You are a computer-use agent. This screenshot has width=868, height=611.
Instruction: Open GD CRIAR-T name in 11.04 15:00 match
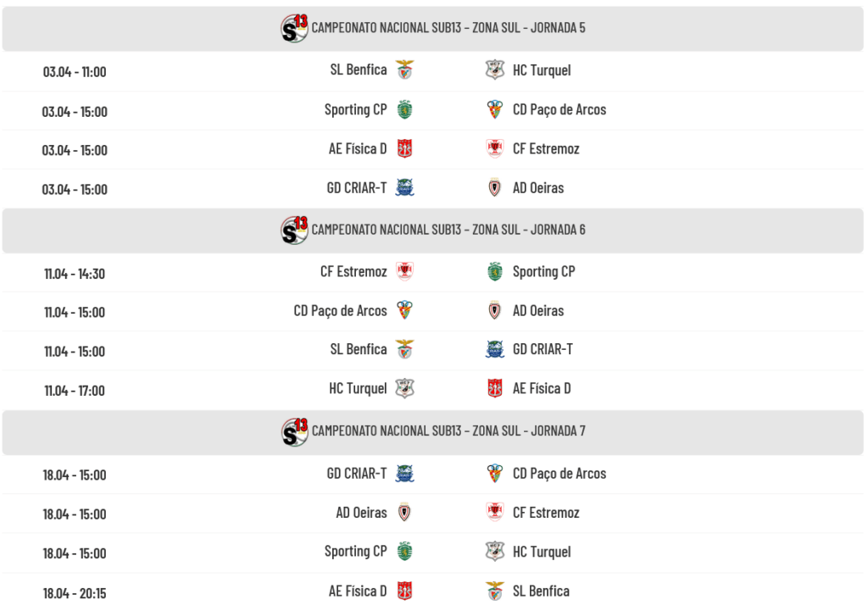[x=542, y=349]
